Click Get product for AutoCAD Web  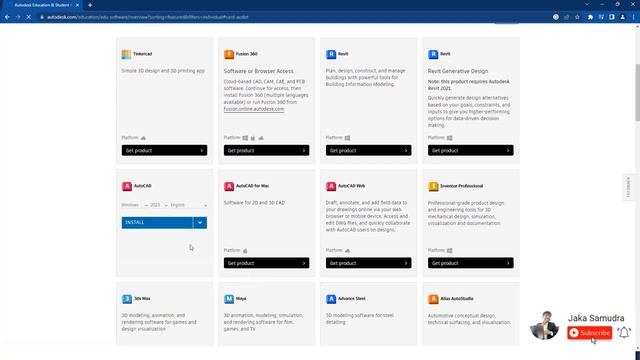click(x=368, y=263)
